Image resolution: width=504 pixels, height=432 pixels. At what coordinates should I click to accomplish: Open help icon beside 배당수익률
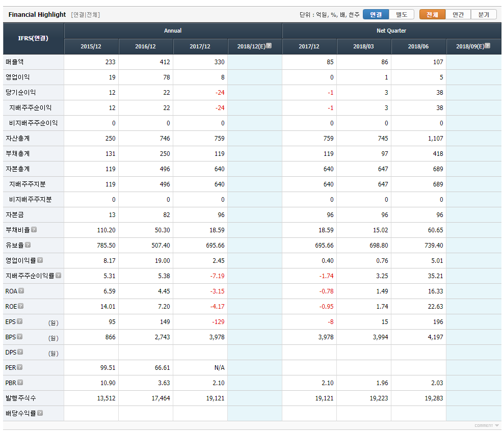pos(40,413)
